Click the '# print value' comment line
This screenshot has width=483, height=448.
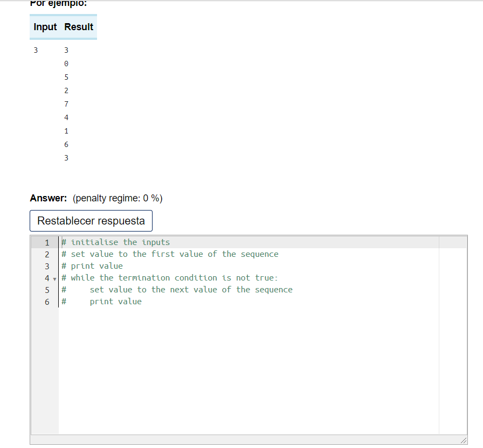pyautogui.click(x=92, y=266)
